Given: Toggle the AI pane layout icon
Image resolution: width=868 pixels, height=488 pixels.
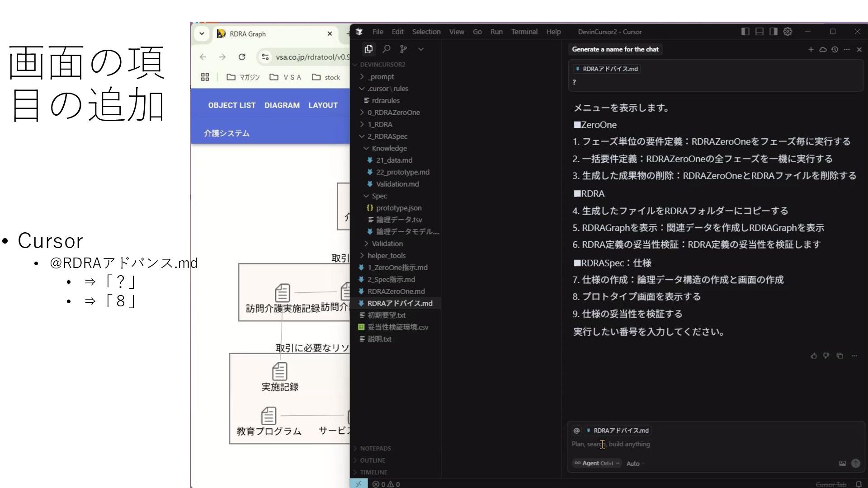Looking at the screenshot, I should (774, 31).
